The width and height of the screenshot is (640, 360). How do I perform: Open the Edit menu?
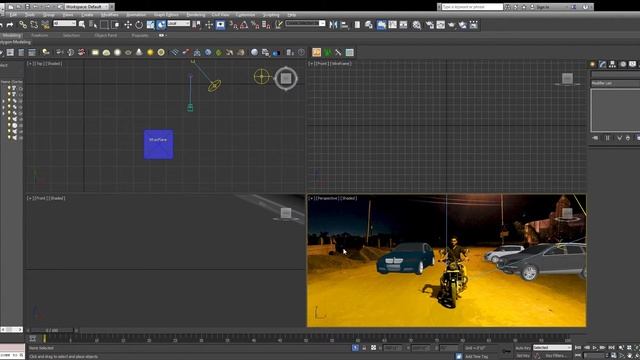(13, 15)
